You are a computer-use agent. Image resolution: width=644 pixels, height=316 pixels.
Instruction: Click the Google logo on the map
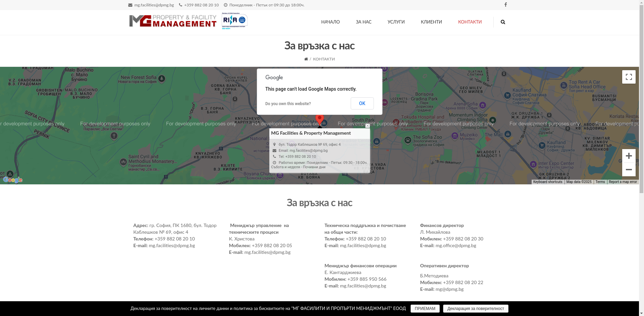[12, 180]
